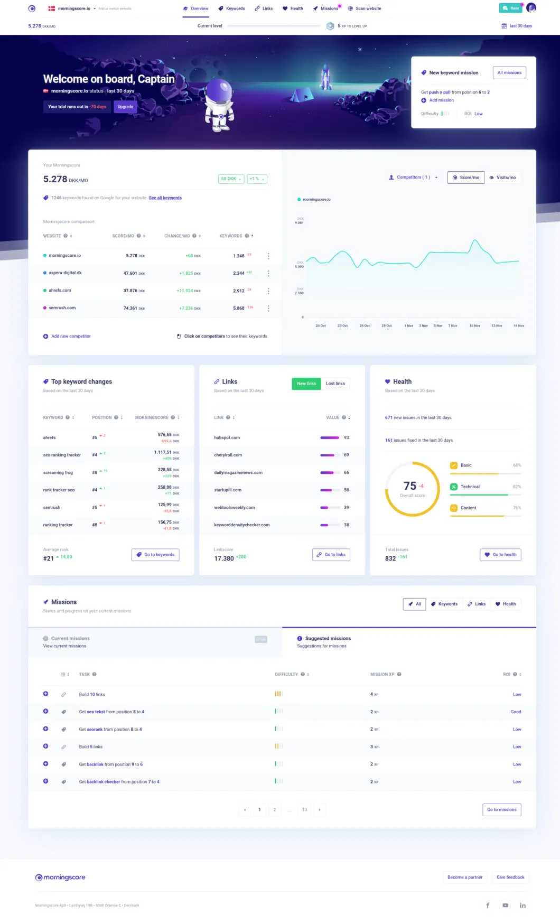Open the See all keywords link
The width and height of the screenshot is (560, 924).
165,198
